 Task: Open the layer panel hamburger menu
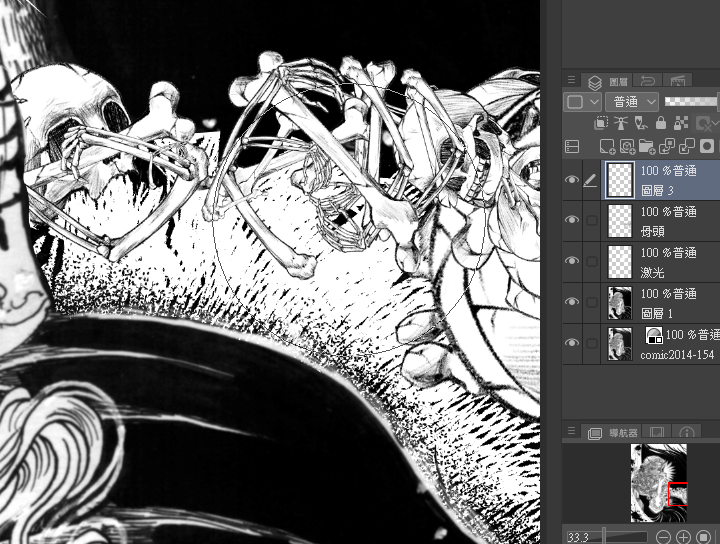[x=571, y=80]
